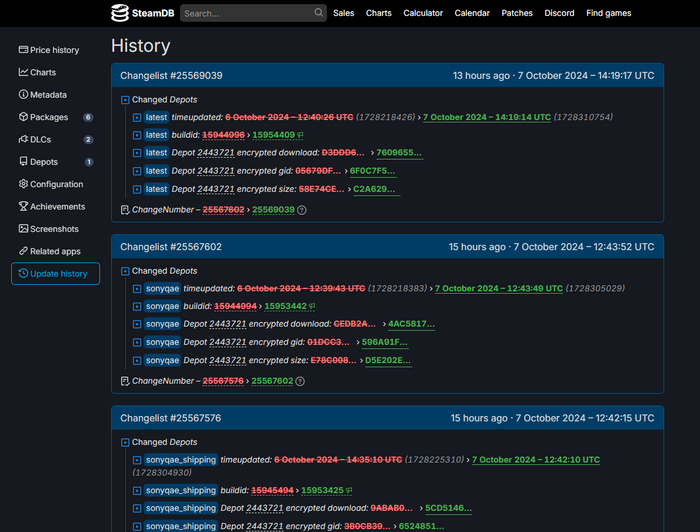Click sonyqae_shipping tag on timeupdated row

tap(181, 460)
